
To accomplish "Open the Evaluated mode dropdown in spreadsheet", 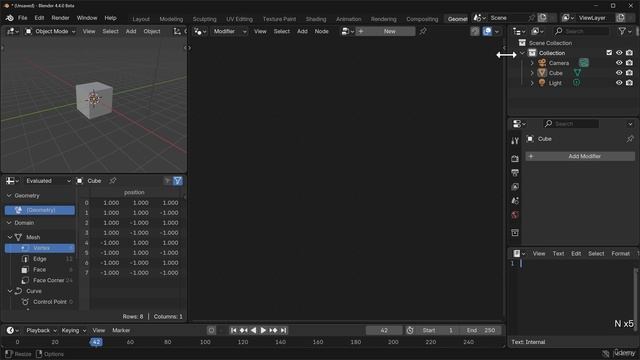I will 48,180.
